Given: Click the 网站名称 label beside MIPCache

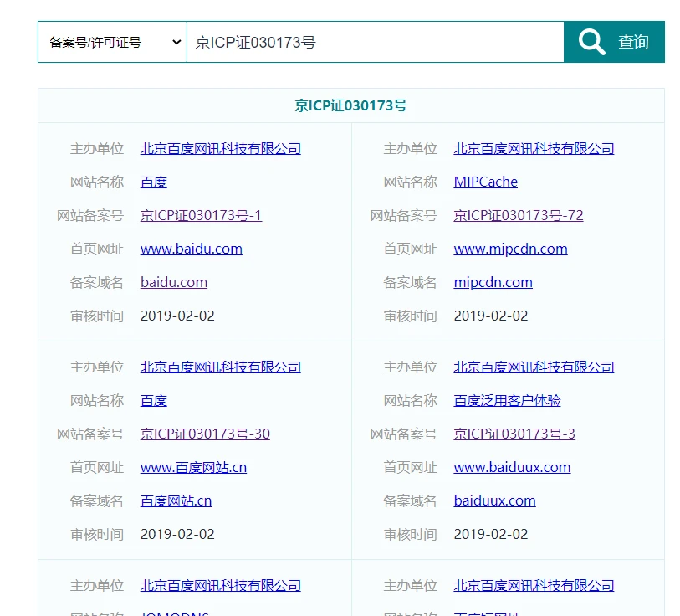Looking at the screenshot, I should pos(410,182).
